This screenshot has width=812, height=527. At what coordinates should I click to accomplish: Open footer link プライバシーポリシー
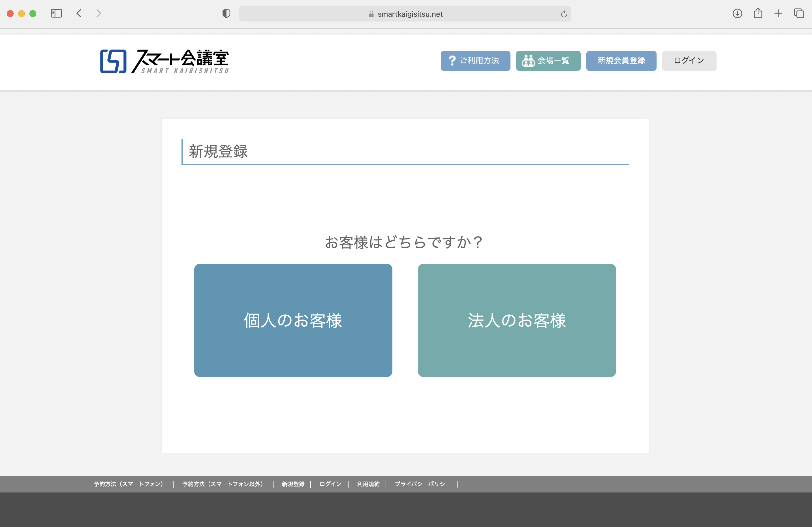click(x=422, y=484)
